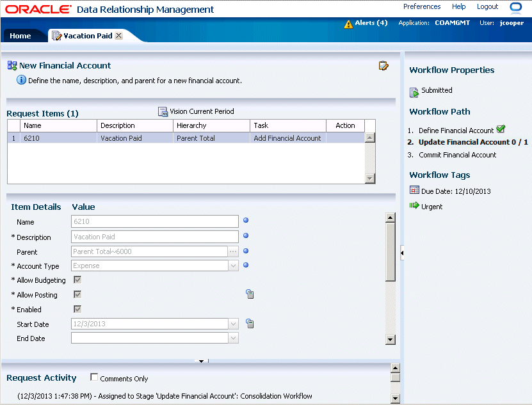The height and width of the screenshot is (405, 532).
Task: Click the Item Details down scroll arrow
Action: point(391,340)
